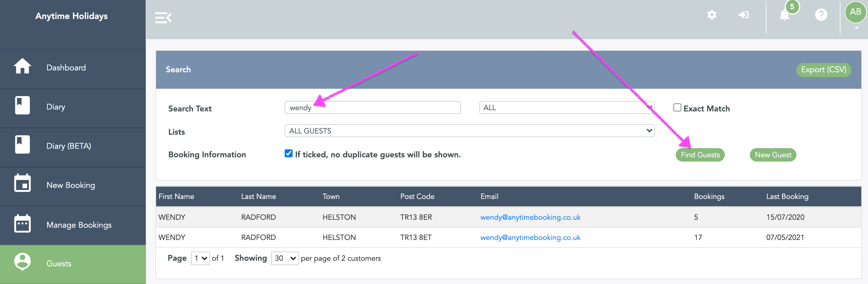Viewport: 868px width, 284px height.
Task: Open AB user avatar menu
Action: click(x=855, y=12)
